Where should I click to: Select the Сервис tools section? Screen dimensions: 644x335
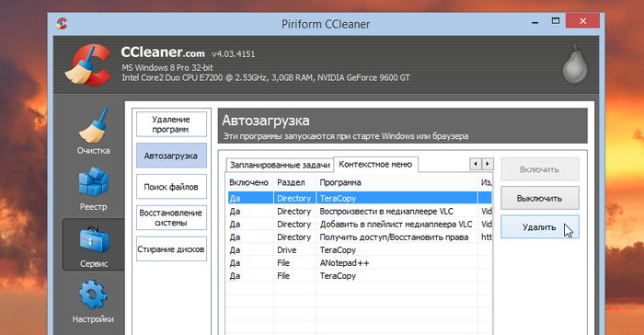point(94,245)
